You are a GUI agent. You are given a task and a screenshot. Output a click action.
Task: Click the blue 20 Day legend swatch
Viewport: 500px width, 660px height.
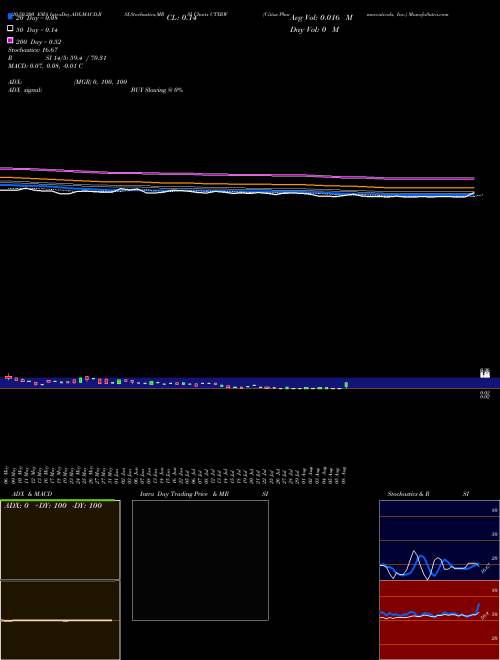[10, 16]
